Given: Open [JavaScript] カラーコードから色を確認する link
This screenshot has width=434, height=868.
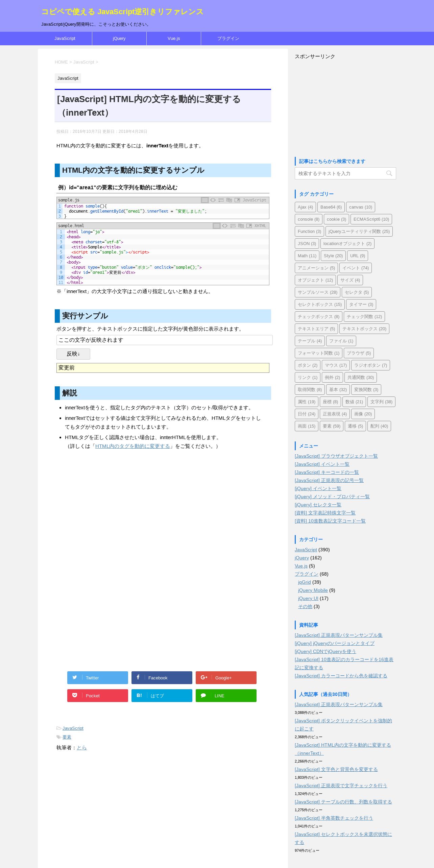Looking at the screenshot, I should [341, 676].
